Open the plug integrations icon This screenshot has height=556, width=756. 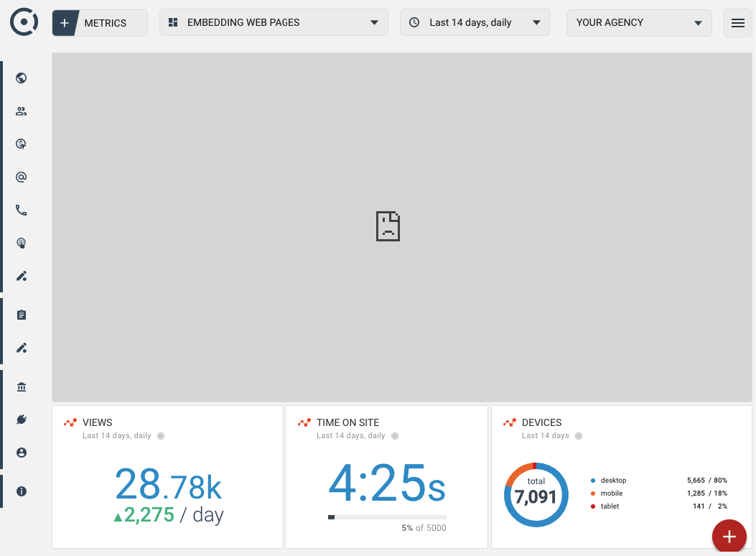(22, 420)
